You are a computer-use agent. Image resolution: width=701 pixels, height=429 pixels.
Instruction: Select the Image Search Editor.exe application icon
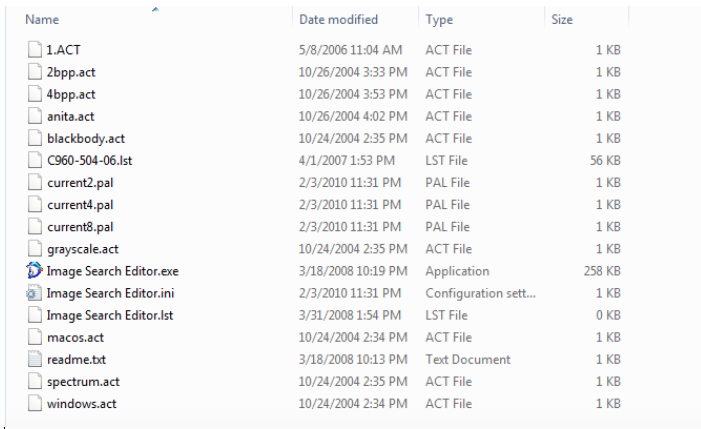click(x=34, y=271)
